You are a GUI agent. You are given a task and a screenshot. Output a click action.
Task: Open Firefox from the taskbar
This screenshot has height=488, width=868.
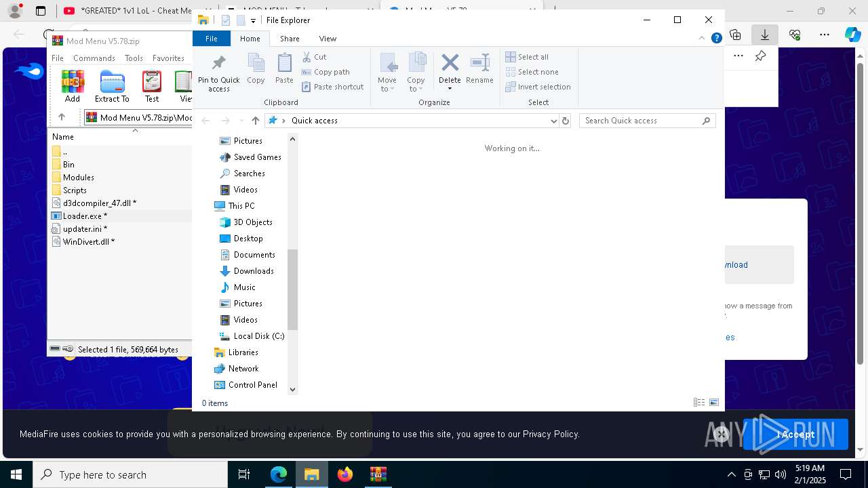345,474
